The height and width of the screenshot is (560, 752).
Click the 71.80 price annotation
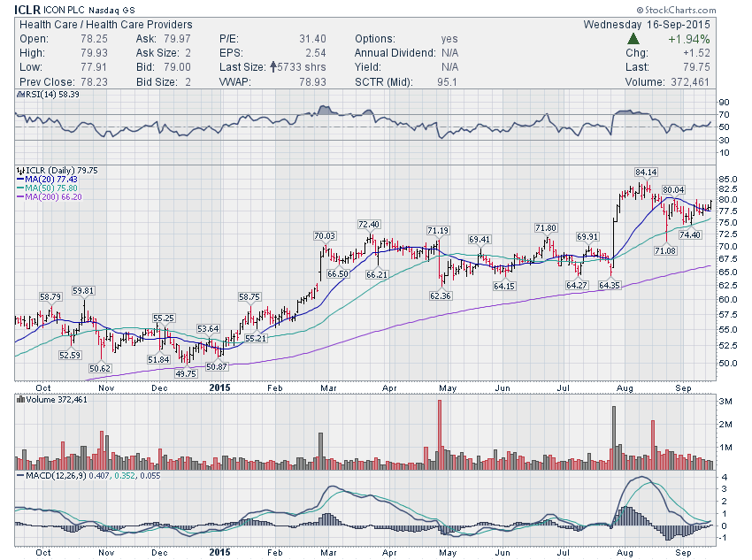[546, 228]
